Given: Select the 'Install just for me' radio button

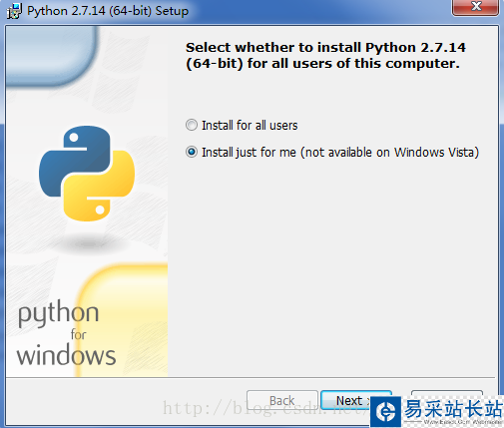Looking at the screenshot, I should click(x=192, y=152).
